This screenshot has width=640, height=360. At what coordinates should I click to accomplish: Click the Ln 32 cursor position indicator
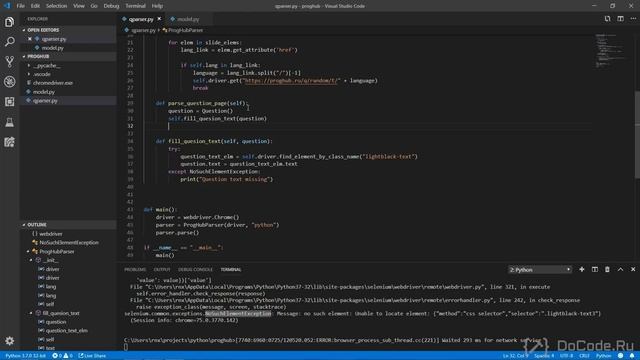pyautogui.click(x=515, y=356)
